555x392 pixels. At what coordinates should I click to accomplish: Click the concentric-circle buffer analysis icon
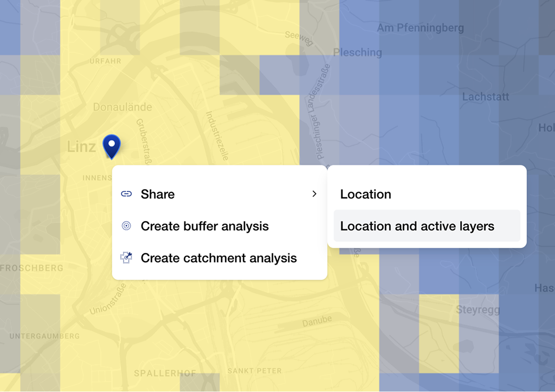tap(126, 226)
